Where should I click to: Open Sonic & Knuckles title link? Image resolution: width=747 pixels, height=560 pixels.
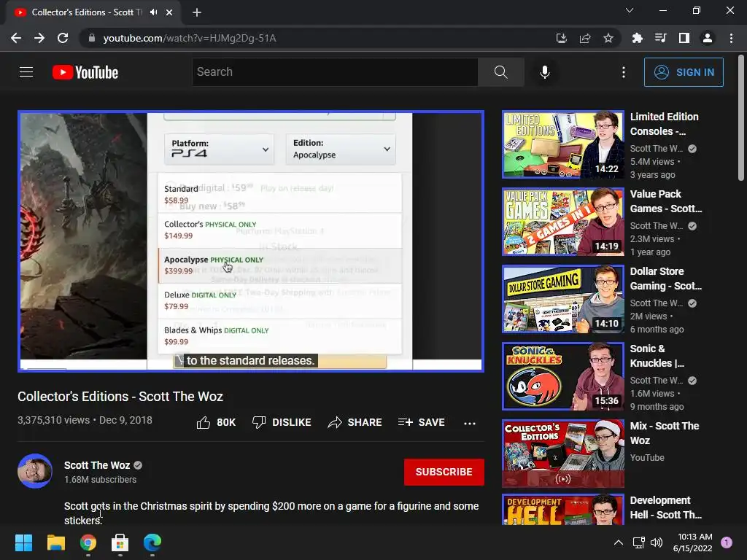[x=657, y=355]
